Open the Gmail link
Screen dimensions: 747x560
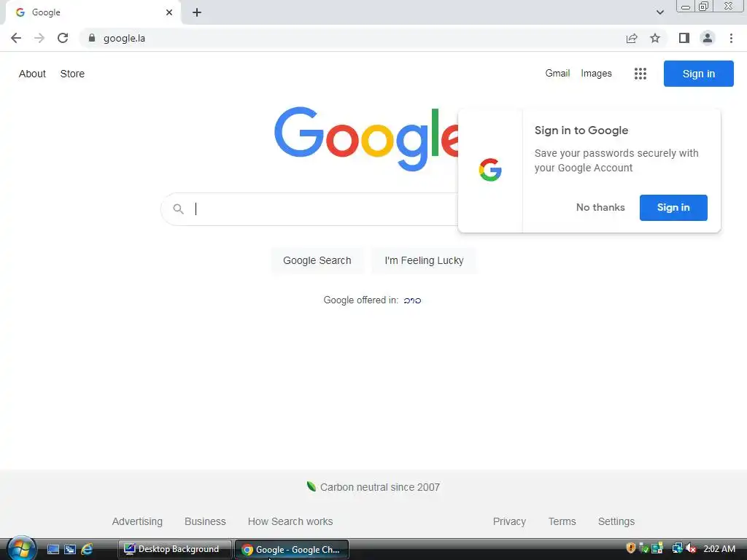tap(557, 74)
